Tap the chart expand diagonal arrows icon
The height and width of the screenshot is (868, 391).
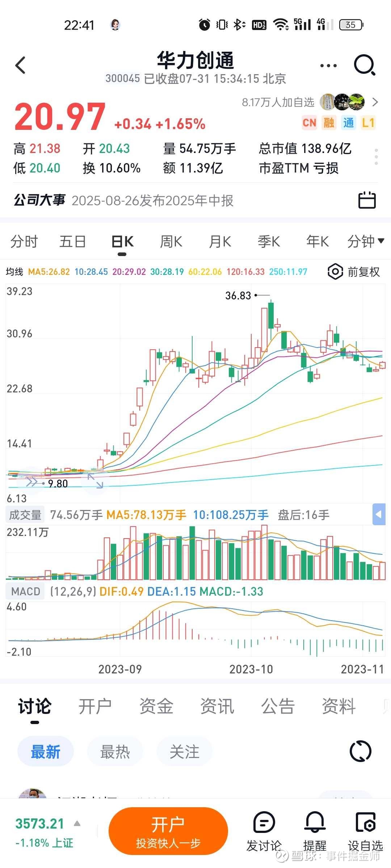tap(95, 481)
